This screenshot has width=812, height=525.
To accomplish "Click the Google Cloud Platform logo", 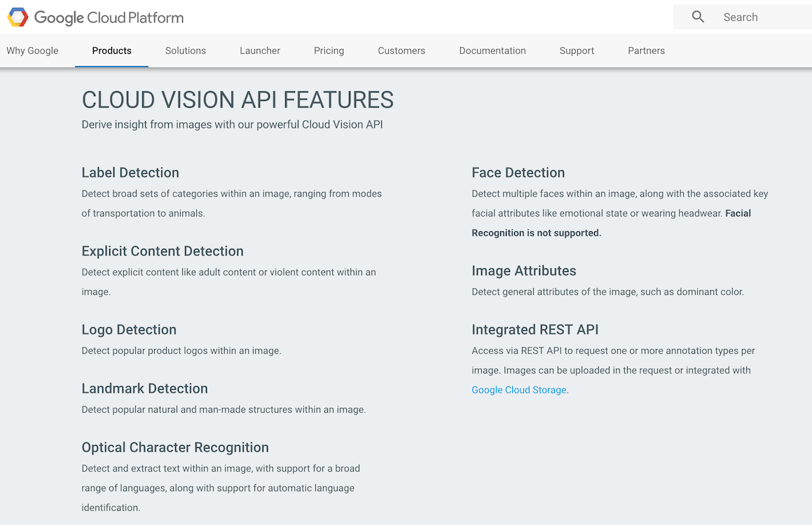I will click(95, 16).
